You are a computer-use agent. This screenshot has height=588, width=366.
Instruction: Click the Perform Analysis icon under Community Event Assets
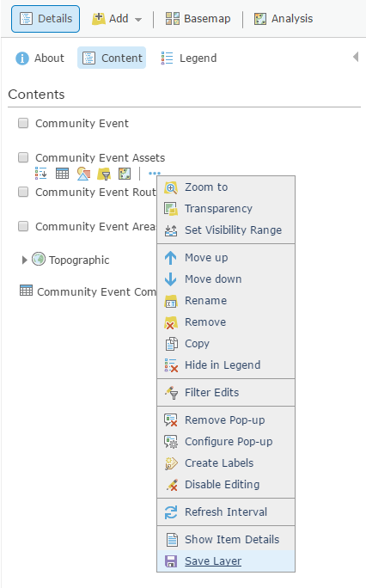(125, 174)
